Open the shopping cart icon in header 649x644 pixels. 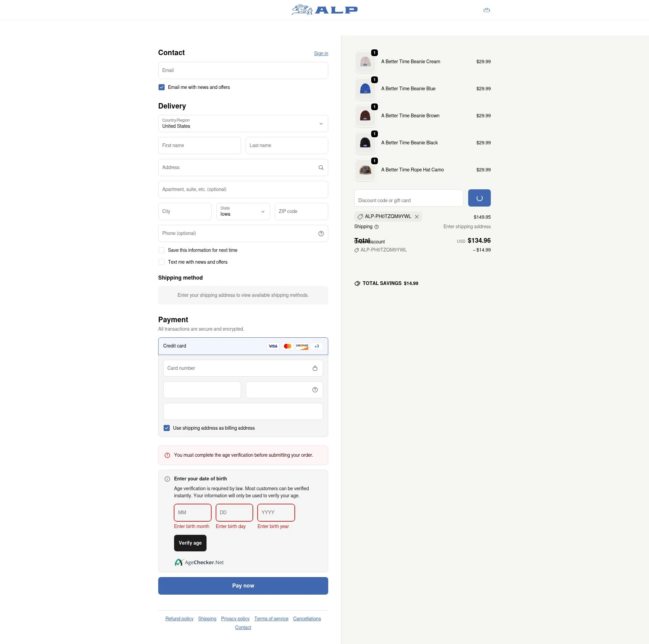[486, 10]
